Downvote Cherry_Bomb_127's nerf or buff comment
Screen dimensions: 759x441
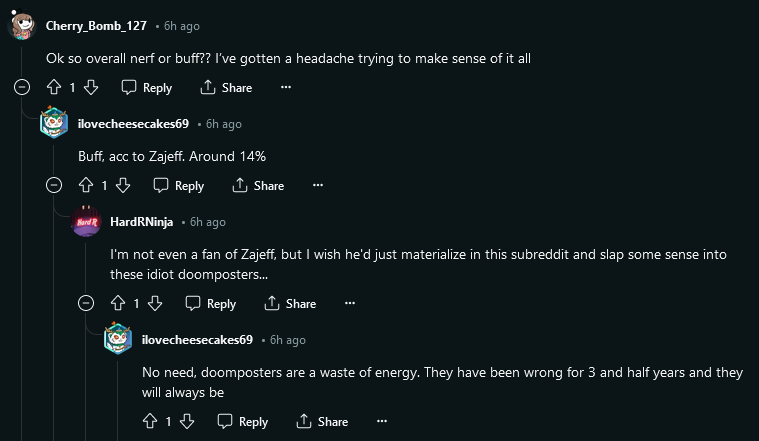click(91, 88)
